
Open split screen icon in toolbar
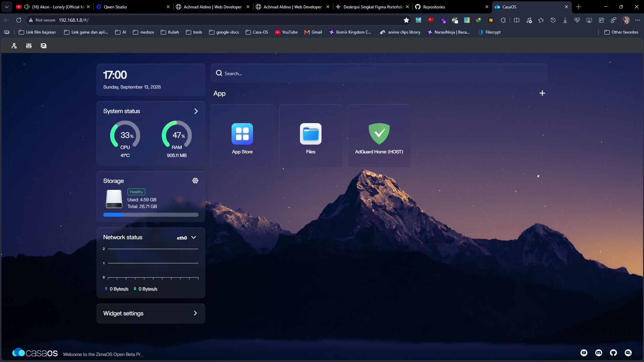pos(517,20)
